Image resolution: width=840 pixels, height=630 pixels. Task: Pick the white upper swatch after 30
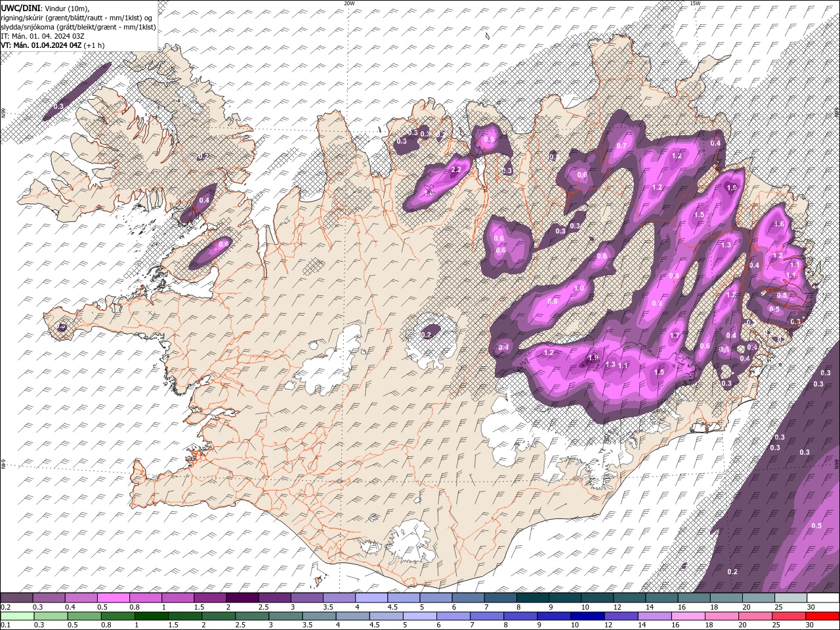(824, 598)
